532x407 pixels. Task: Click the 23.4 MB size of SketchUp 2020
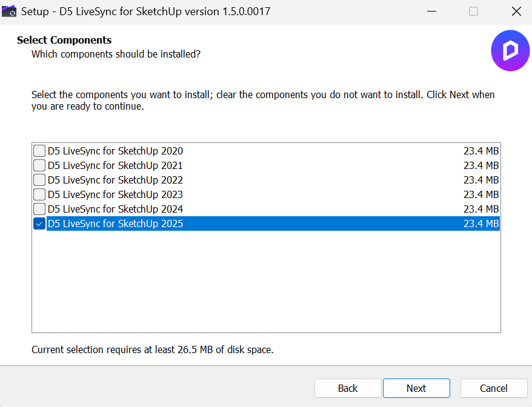(x=481, y=151)
